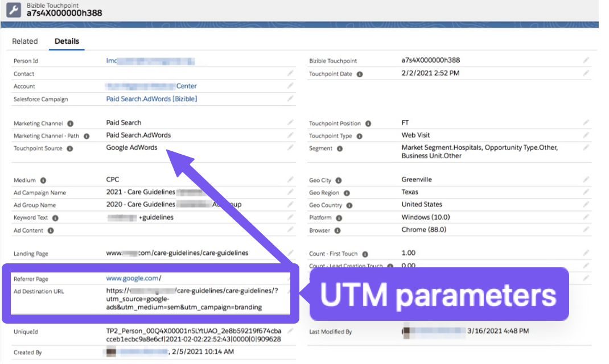Viewport: 609px width, 364px height.
Task: Click the Greenville geo city value
Action: (417, 179)
